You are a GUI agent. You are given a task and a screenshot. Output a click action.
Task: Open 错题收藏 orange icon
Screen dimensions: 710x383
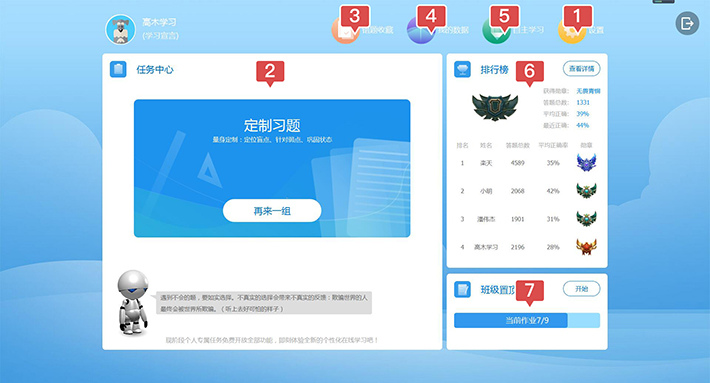point(345,31)
